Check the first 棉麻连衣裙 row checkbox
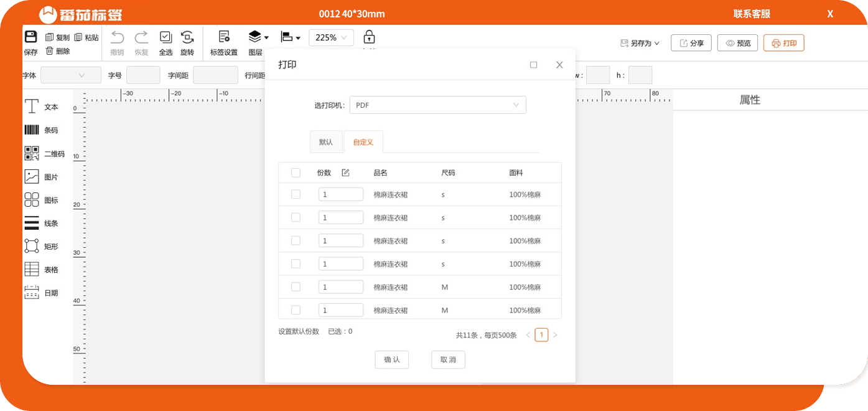The height and width of the screenshot is (411, 868). 296,194
